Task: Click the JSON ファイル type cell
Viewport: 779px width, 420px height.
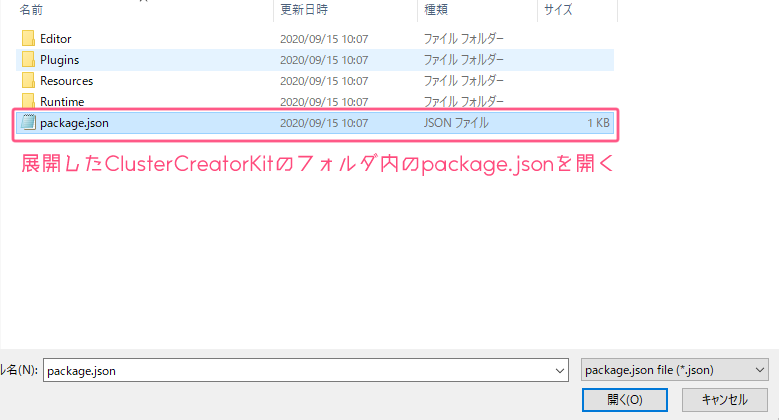Action: (x=456, y=124)
